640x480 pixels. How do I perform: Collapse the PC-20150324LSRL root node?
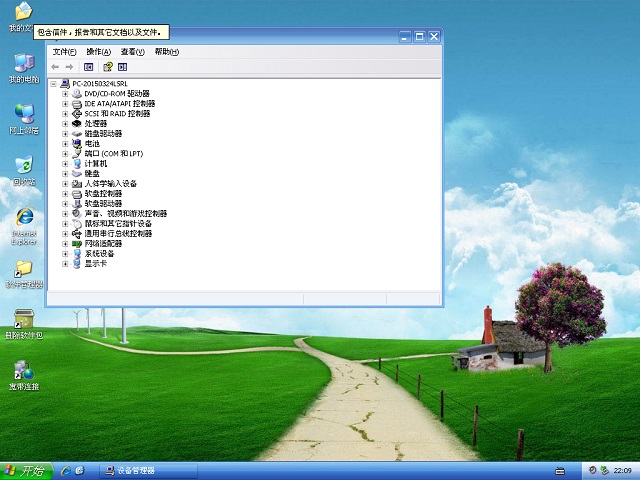point(53,83)
